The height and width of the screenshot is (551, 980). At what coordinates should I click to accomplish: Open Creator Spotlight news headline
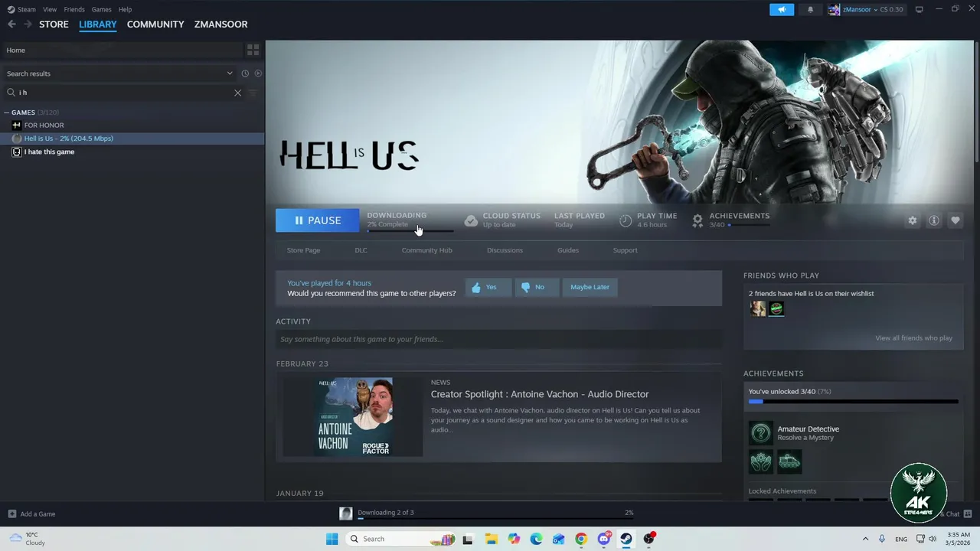point(540,394)
